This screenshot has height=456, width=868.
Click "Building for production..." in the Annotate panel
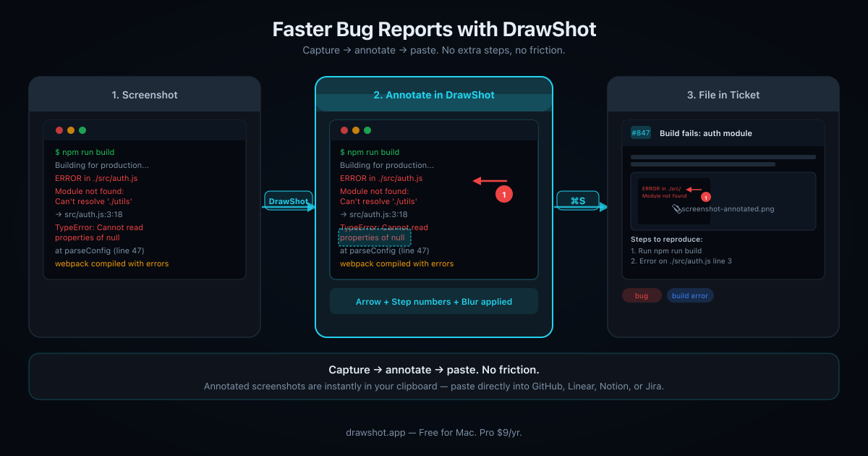(387, 165)
